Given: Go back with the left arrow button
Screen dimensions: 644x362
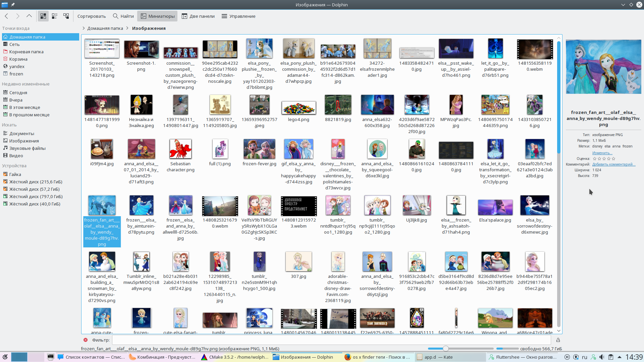Looking at the screenshot, I should click(x=6, y=16).
